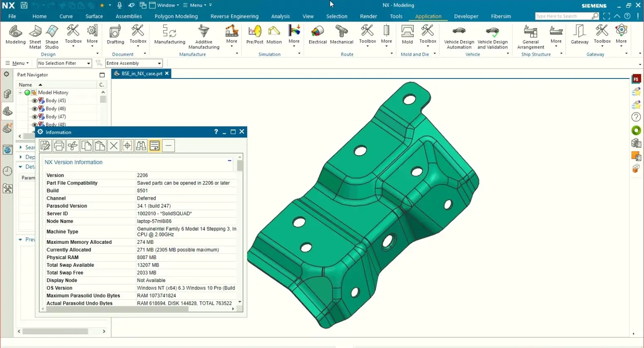Viewport: 644px width, 348px height.
Task: Select the BSE_in_NX_case.prt document tab
Action: 142,74
